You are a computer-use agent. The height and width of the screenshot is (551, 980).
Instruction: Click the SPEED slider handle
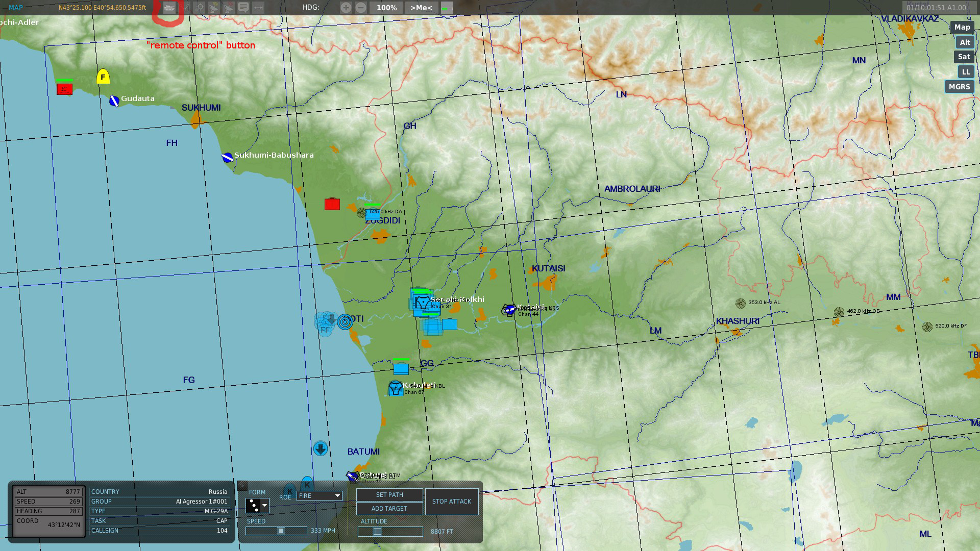pyautogui.click(x=281, y=531)
